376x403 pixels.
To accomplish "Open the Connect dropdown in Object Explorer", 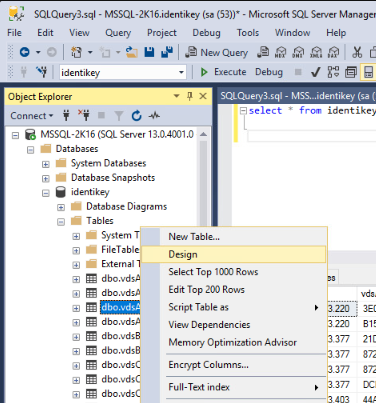I will pos(32,116).
